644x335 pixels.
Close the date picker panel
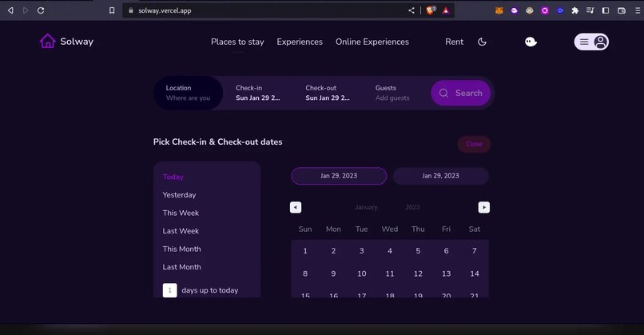[x=474, y=144]
